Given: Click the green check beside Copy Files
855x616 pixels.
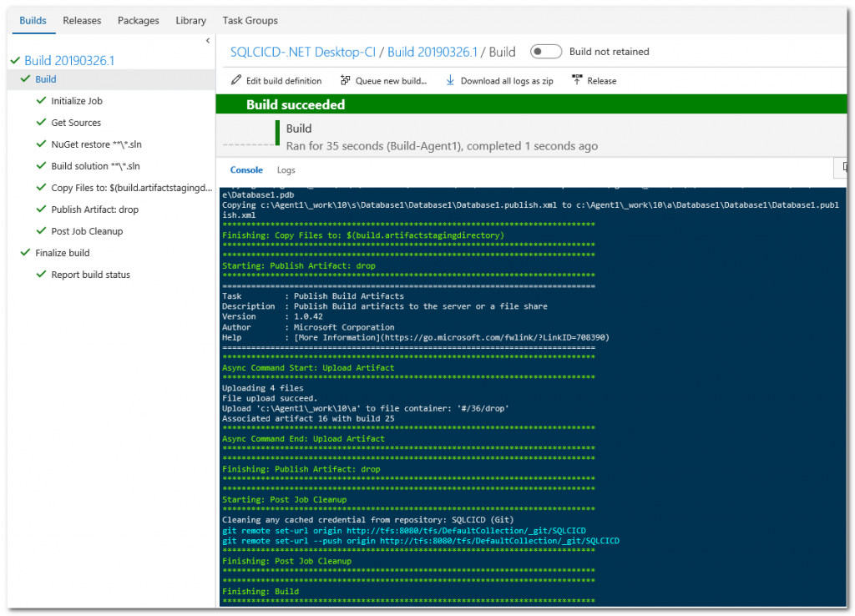Looking at the screenshot, I should [41, 187].
